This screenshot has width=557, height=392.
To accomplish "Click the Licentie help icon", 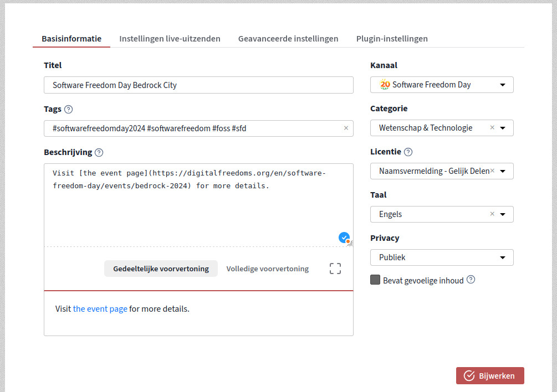I will pos(408,152).
